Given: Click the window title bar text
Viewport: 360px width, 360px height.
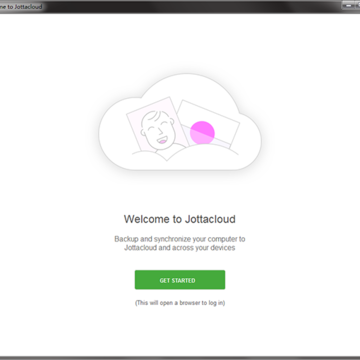Looking at the screenshot, I should click(21, 7).
